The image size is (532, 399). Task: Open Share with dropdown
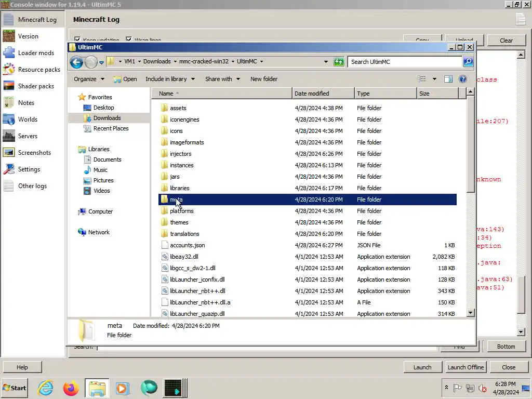pyautogui.click(x=222, y=79)
